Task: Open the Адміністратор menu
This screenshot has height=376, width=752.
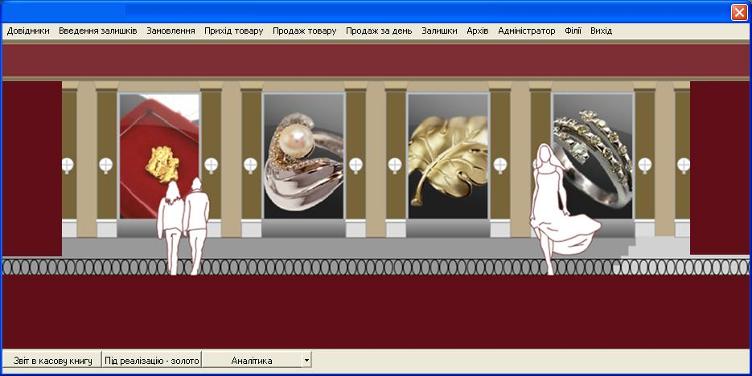Action: point(527,31)
